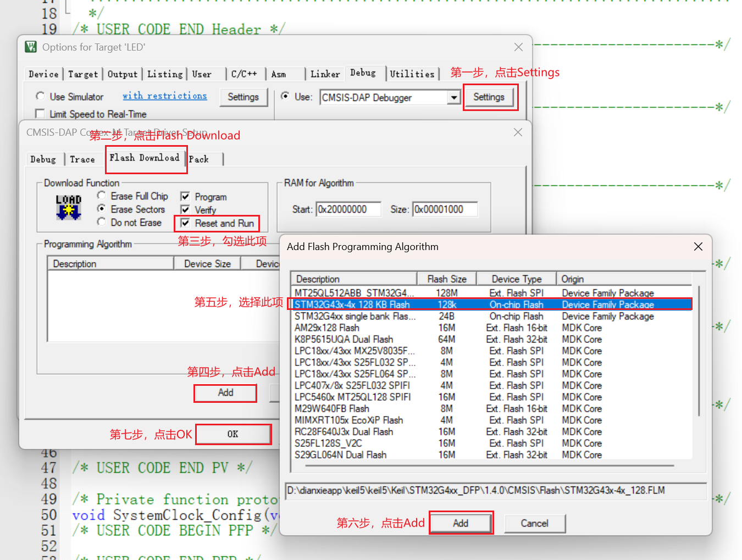742x560 pixels.
Task: Select MIMXRT105x EcoXiP Flash row
Action: click(x=491, y=420)
